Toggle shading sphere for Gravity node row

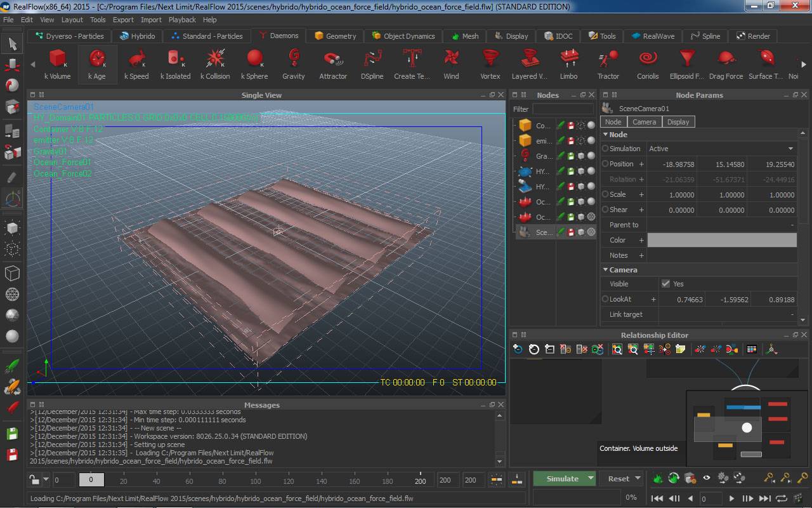click(591, 156)
